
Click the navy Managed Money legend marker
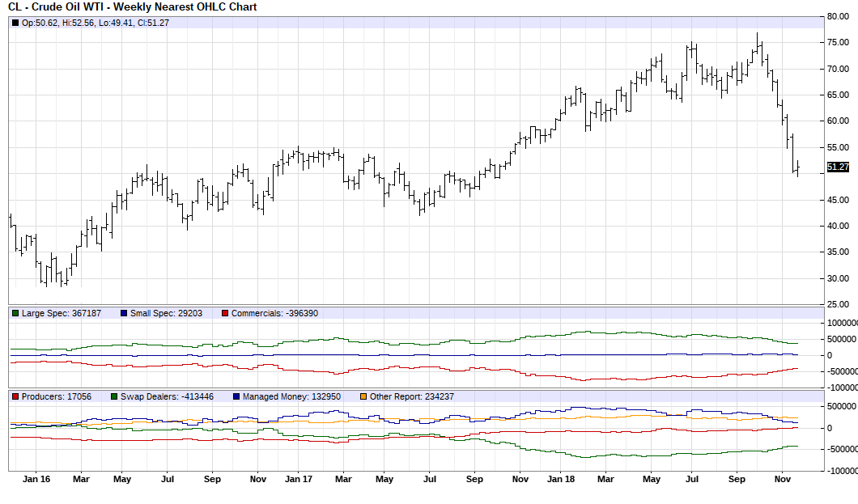(235, 397)
